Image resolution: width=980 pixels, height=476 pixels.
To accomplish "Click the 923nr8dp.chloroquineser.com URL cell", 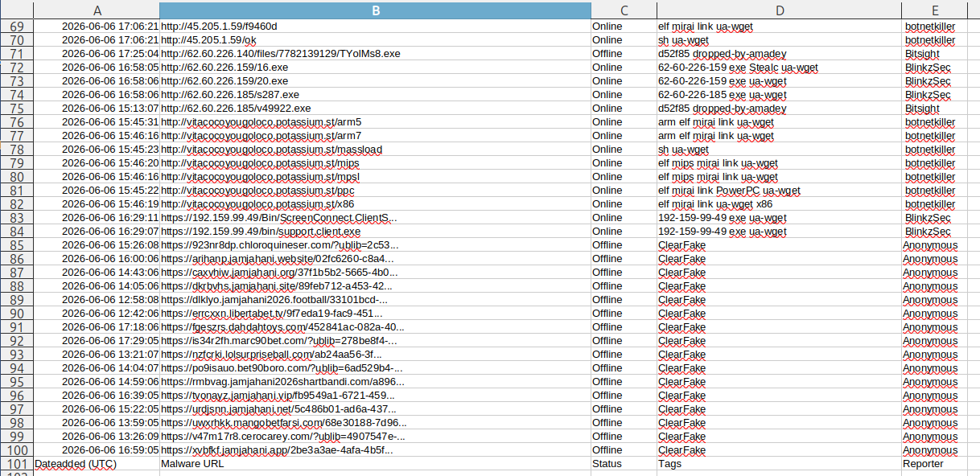I will click(375, 245).
